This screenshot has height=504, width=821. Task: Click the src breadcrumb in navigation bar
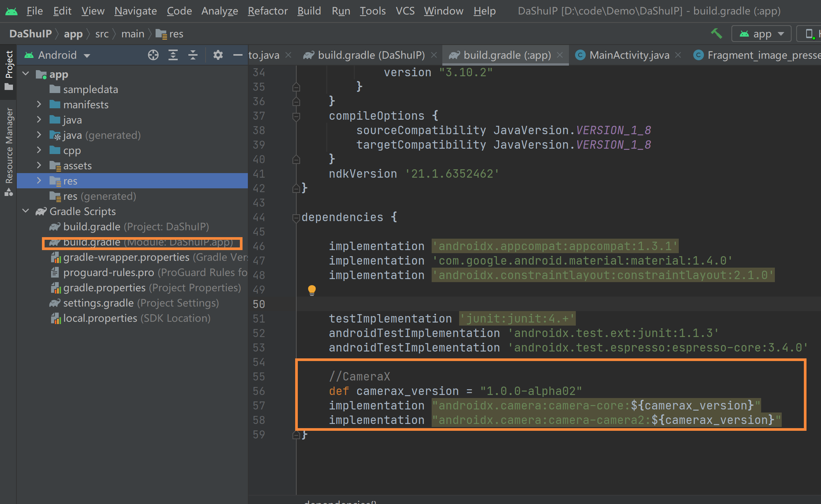102,34
